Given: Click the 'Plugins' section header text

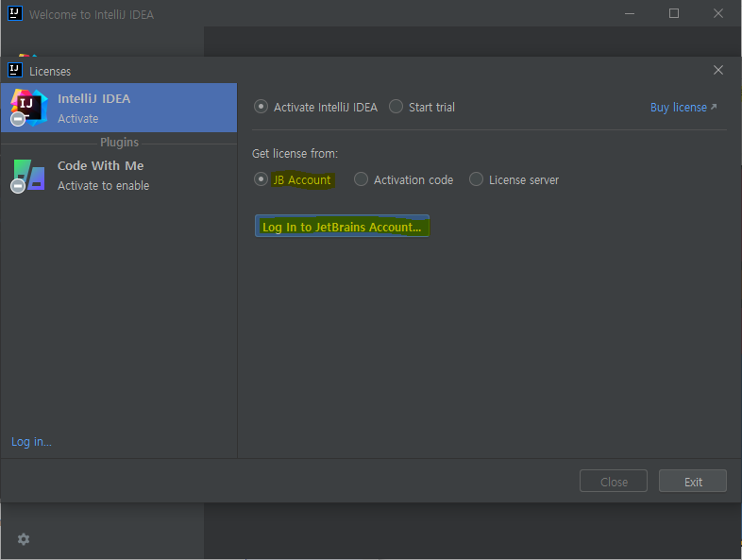Looking at the screenshot, I should point(119,142).
